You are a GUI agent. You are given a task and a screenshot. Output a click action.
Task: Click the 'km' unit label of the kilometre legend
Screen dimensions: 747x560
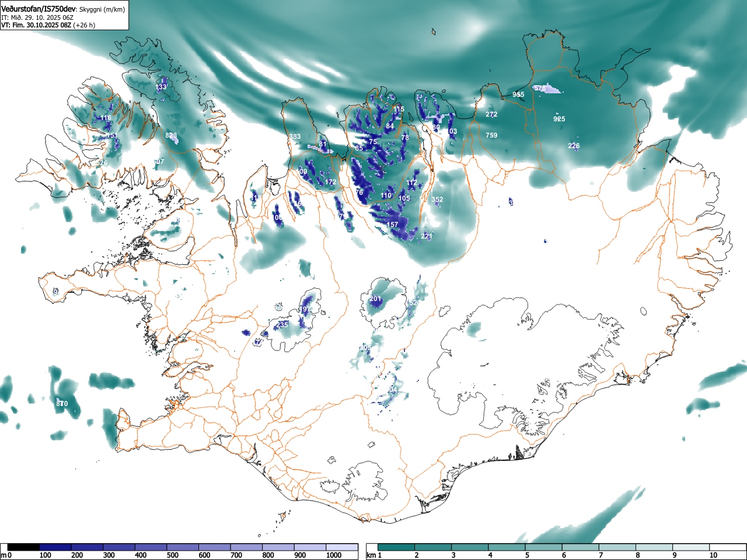(x=371, y=555)
